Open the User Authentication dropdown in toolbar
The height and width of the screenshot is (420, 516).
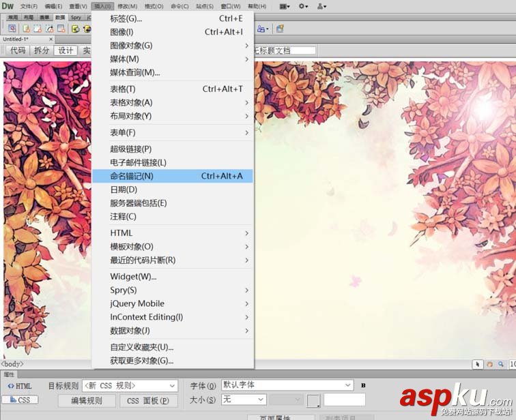tap(263, 29)
